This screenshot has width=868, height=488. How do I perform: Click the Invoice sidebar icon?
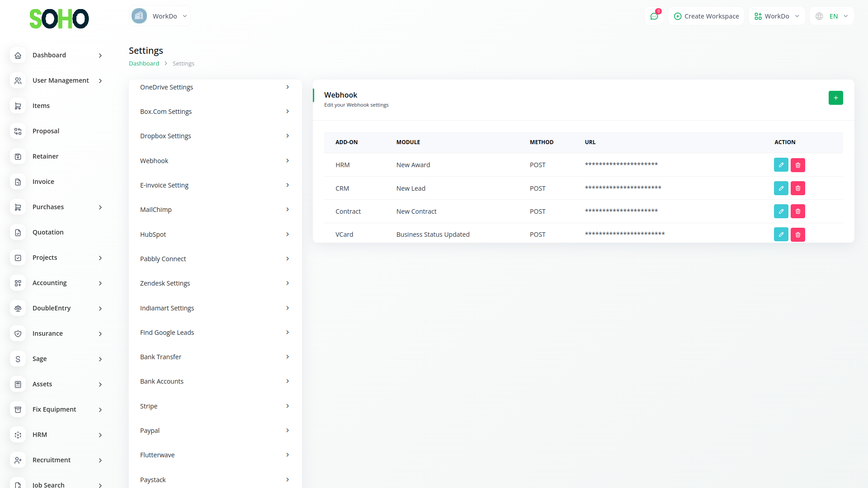[18, 182]
